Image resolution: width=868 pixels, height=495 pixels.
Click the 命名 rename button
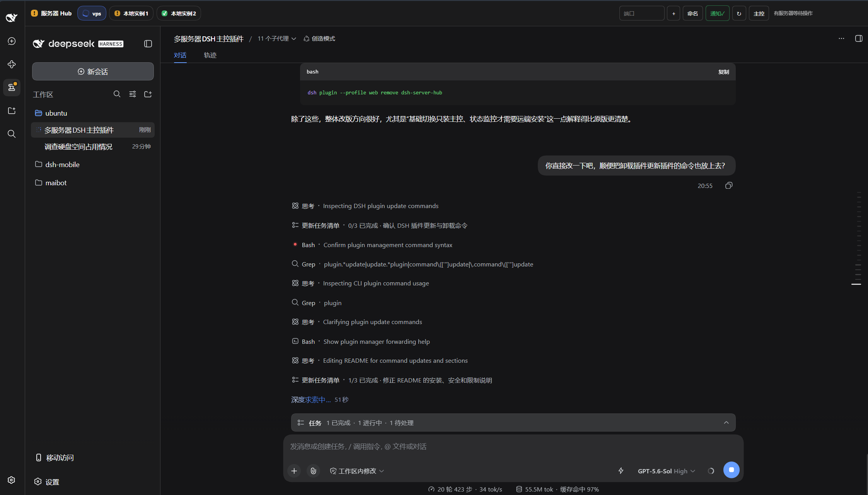(x=692, y=13)
